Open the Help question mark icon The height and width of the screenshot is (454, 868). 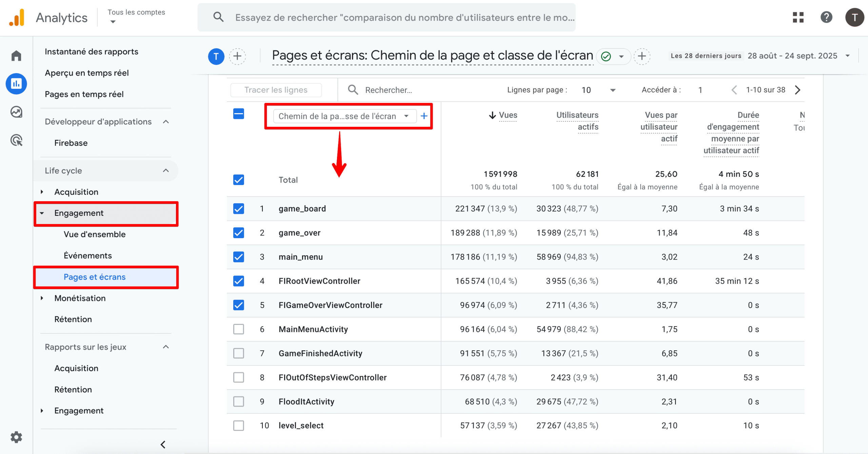pos(826,17)
